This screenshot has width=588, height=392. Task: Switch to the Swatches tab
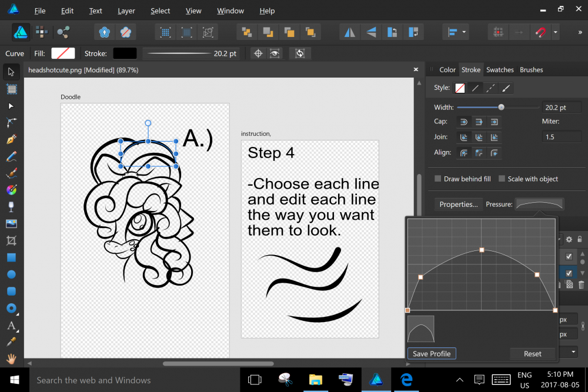(x=500, y=69)
